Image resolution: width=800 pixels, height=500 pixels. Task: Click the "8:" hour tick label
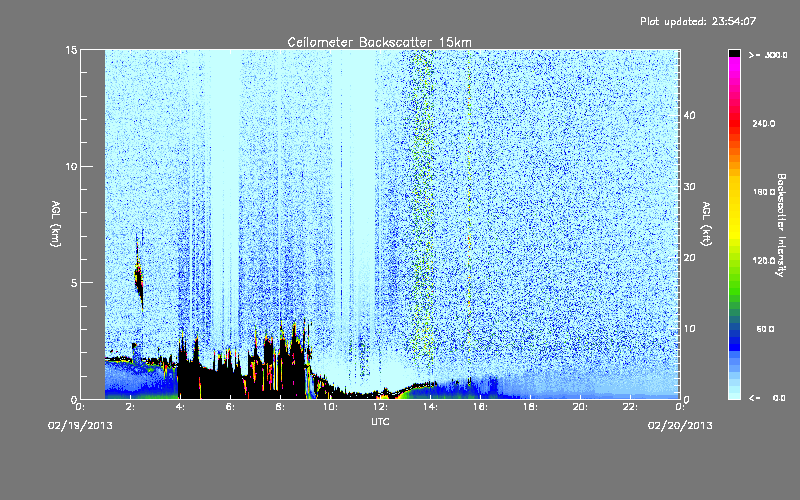(280, 407)
